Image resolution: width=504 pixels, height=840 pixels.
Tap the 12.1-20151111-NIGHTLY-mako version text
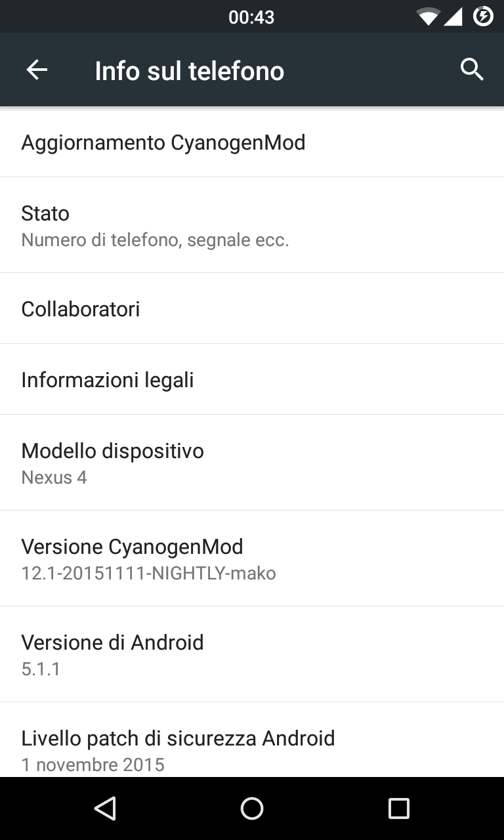coord(149,573)
